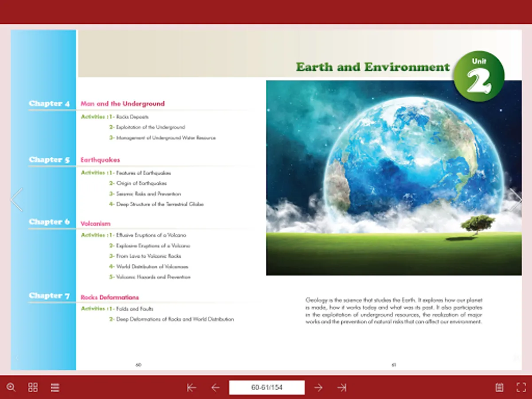Open the table of contents list
The image size is (532, 399).
[55, 387]
